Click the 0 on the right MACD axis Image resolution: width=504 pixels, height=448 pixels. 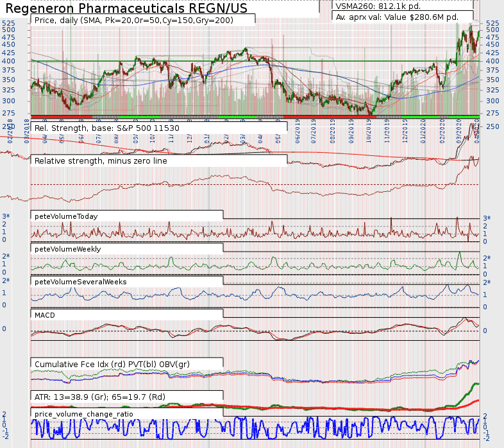coord(485,331)
